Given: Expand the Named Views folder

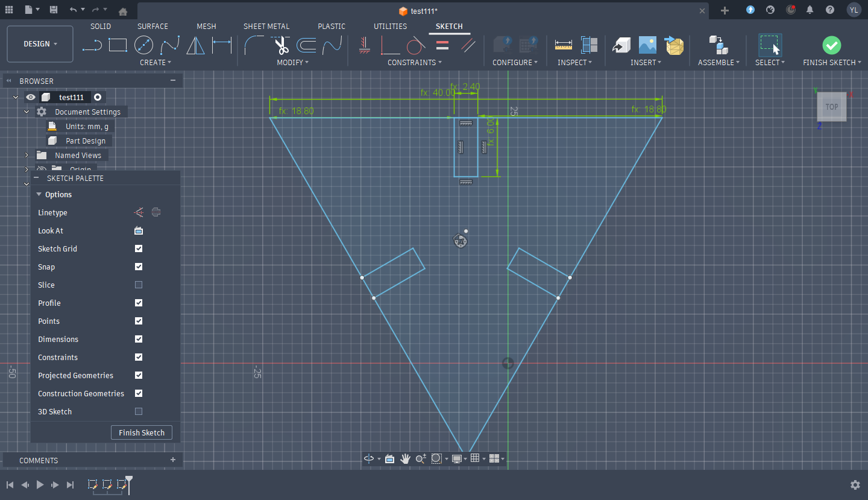Looking at the screenshot, I should click(x=27, y=155).
